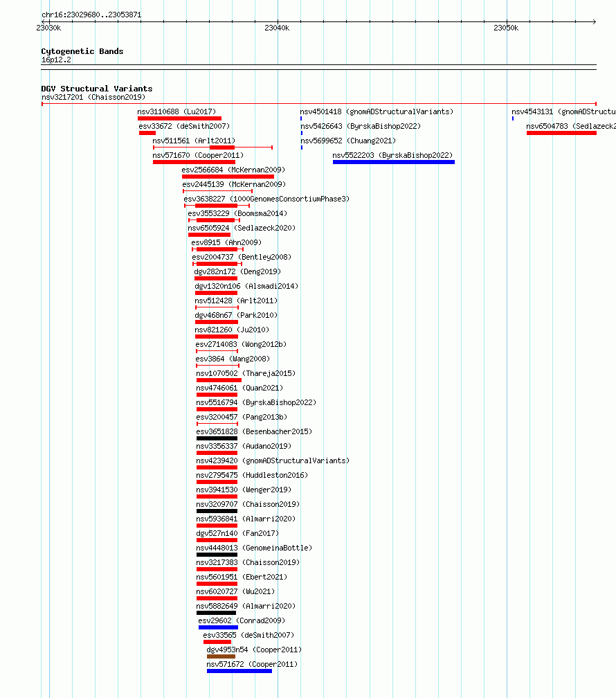
Task: Click dgv282n172 (Deng2019) label
Action: (237, 271)
